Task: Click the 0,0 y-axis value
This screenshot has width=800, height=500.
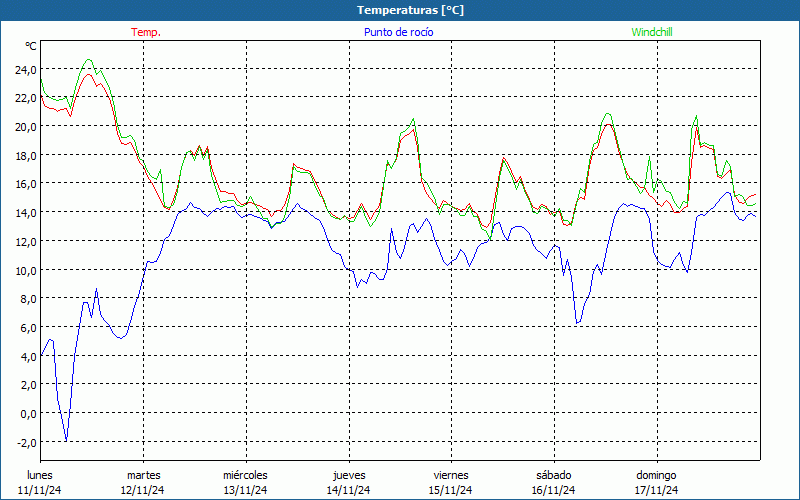Action: tap(28, 414)
